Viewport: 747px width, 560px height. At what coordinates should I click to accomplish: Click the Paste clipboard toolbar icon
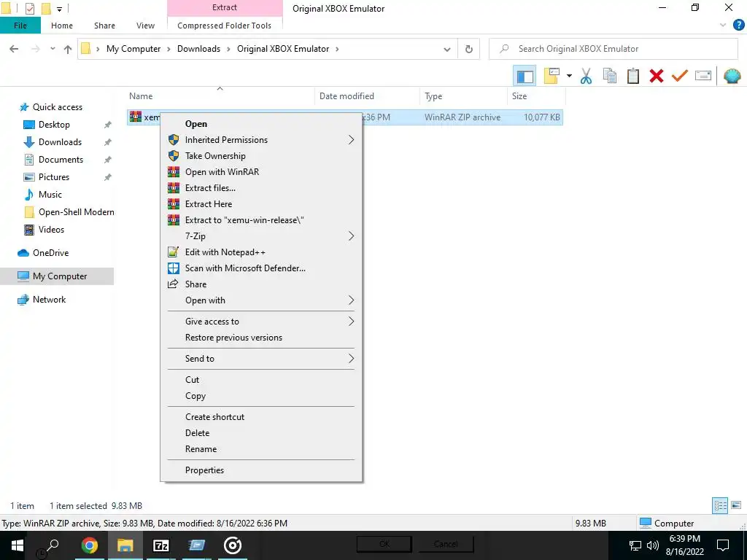[632, 76]
